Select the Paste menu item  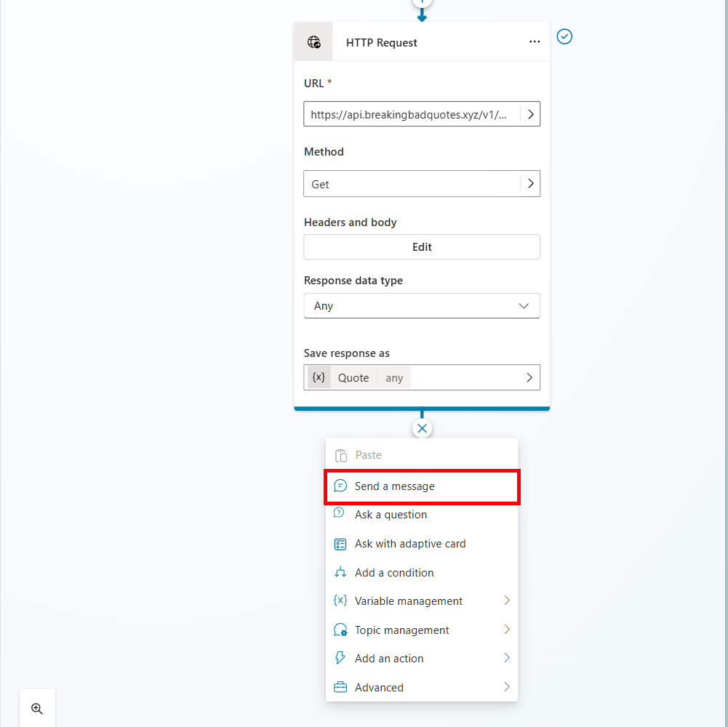[422, 455]
